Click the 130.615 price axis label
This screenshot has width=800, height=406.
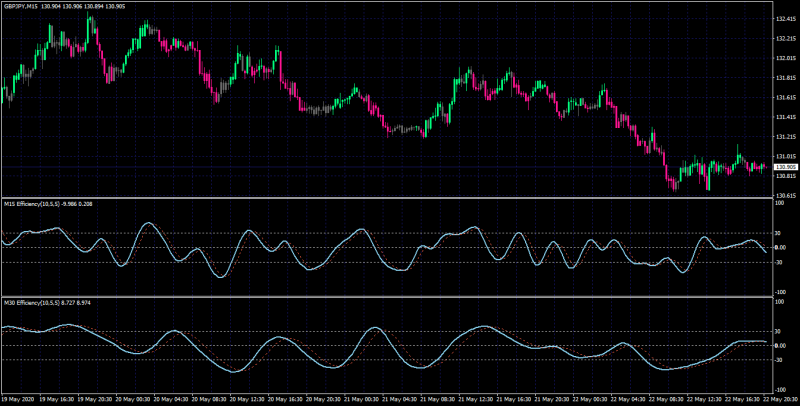pos(785,196)
